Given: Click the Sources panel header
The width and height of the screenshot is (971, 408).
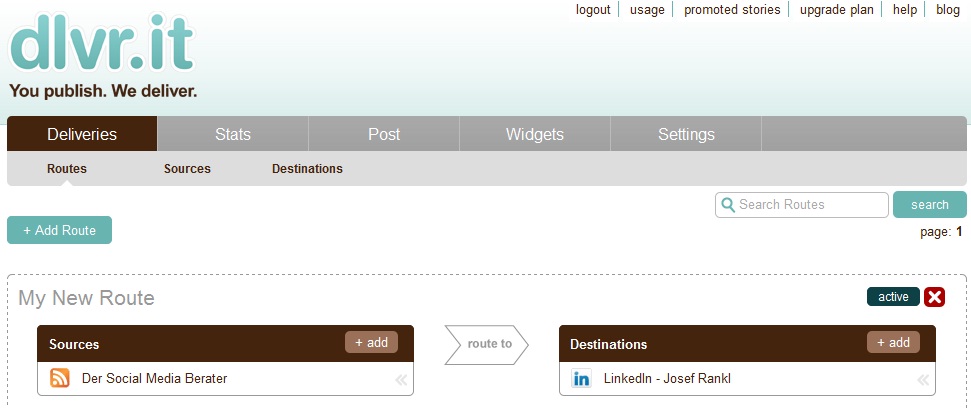Looking at the screenshot, I should [225, 344].
